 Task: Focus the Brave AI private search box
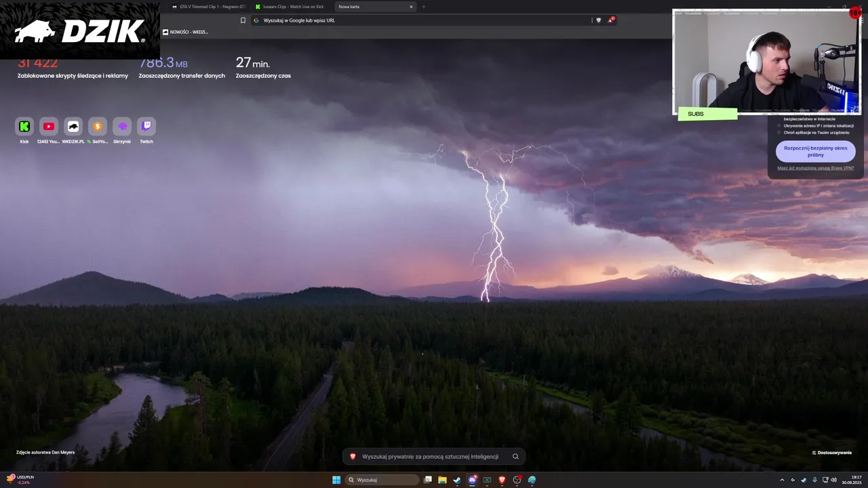click(434, 457)
